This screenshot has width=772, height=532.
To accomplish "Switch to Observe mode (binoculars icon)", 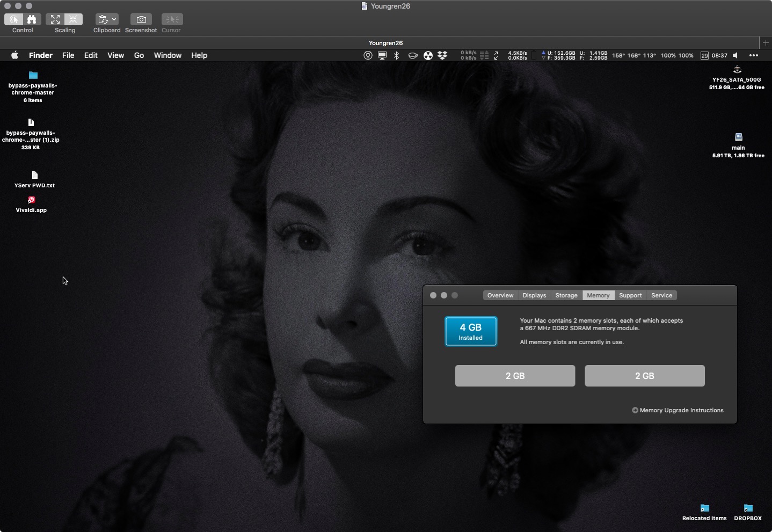I will coord(32,19).
